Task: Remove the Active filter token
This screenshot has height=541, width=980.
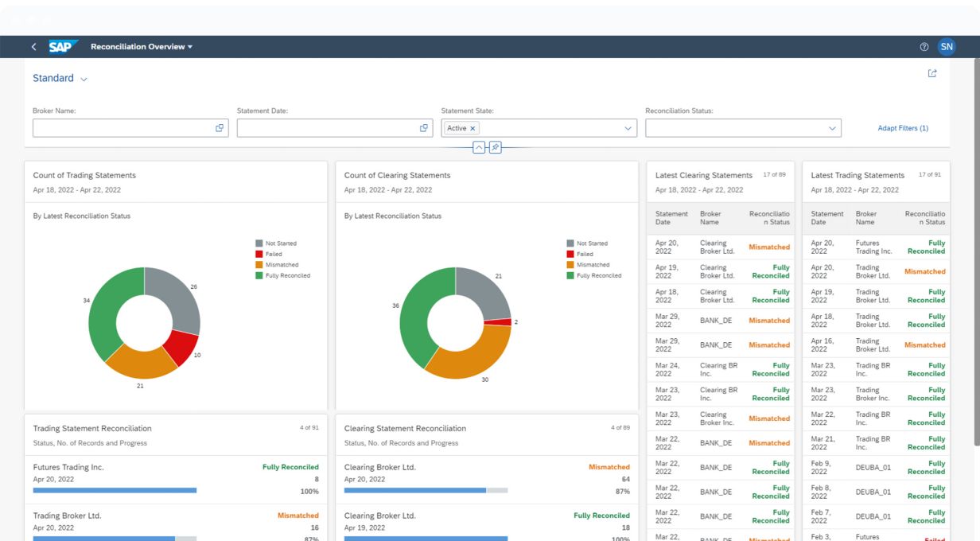Action: tap(472, 128)
